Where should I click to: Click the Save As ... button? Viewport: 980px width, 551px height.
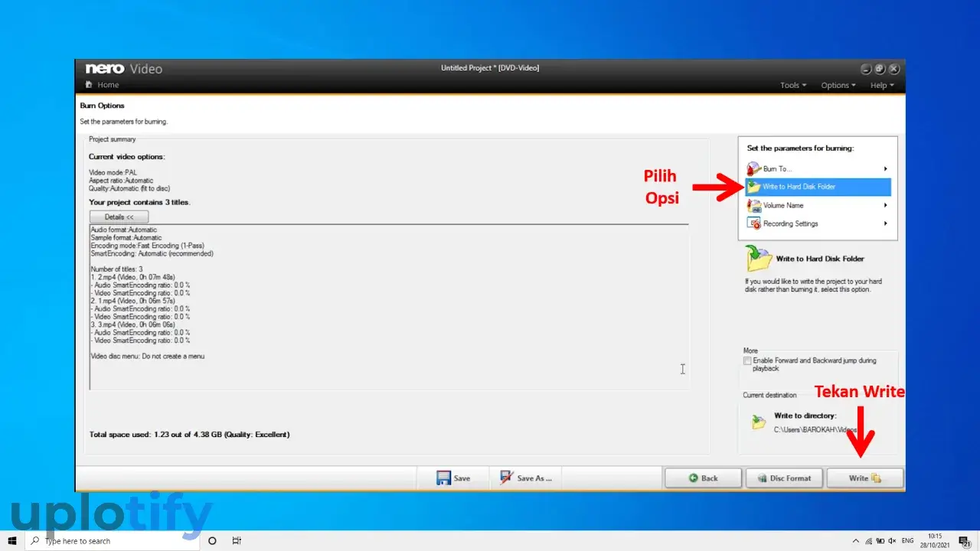point(526,478)
